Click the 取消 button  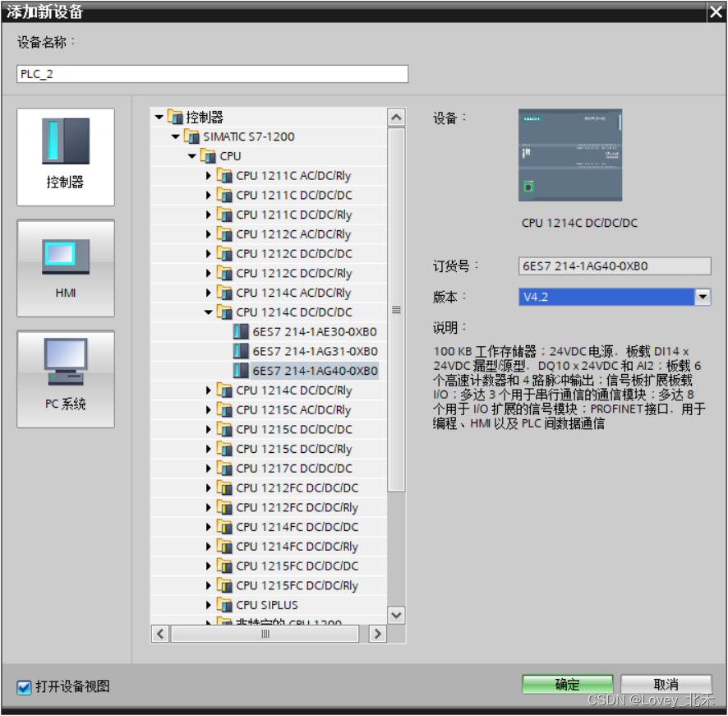point(666,684)
